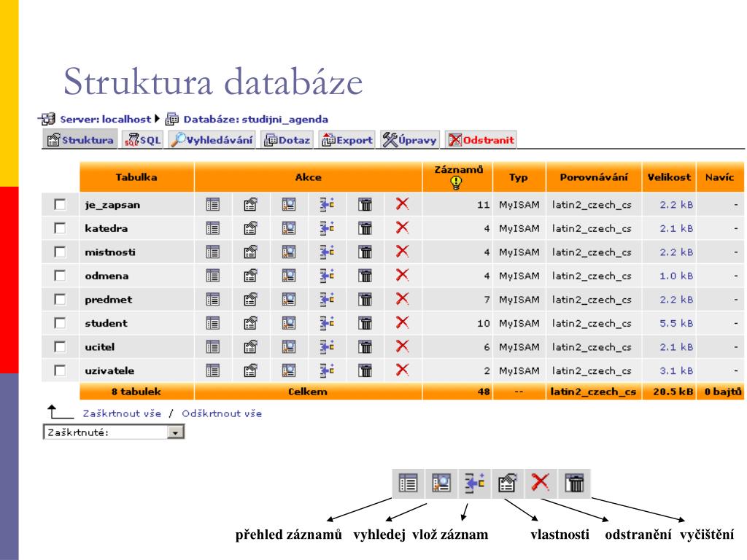Click the lightbulb hint under Záznamů
The image size is (747, 560).
coord(457,182)
